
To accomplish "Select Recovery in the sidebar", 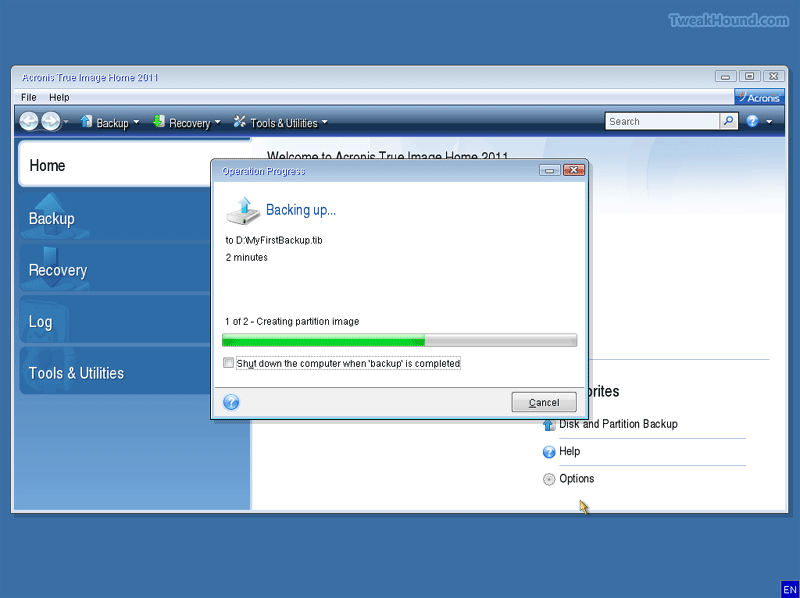I will [115, 268].
